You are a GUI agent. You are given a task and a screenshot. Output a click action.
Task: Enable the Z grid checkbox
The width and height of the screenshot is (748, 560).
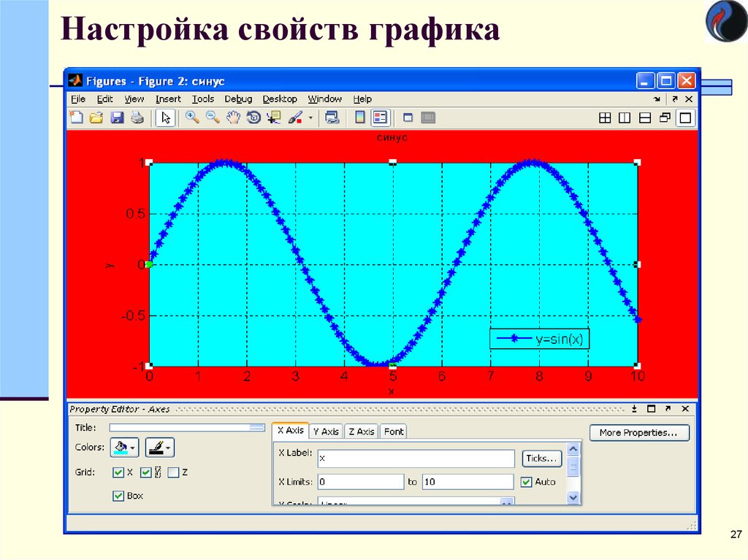pyautogui.click(x=173, y=472)
